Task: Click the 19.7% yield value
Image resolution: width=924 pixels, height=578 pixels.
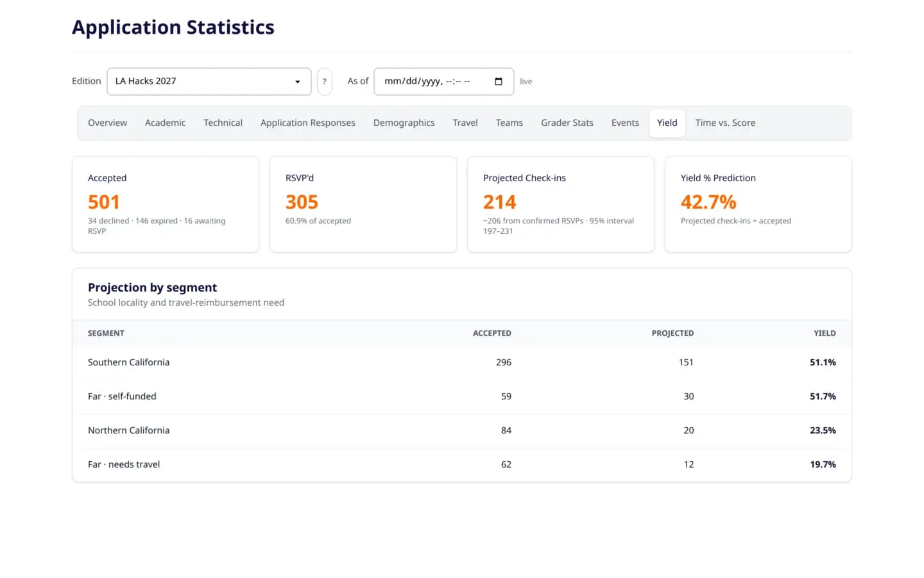Action: [x=823, y=464]
